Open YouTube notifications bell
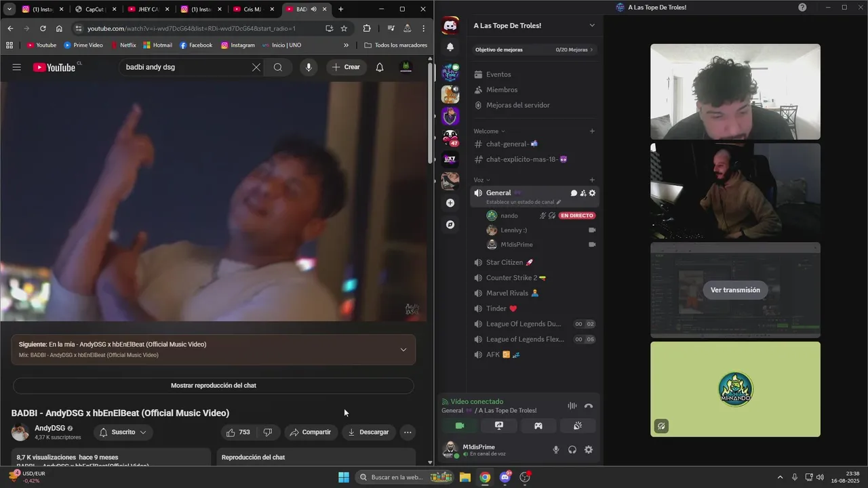The image size is (868, 488). click(x=380, y=67)
